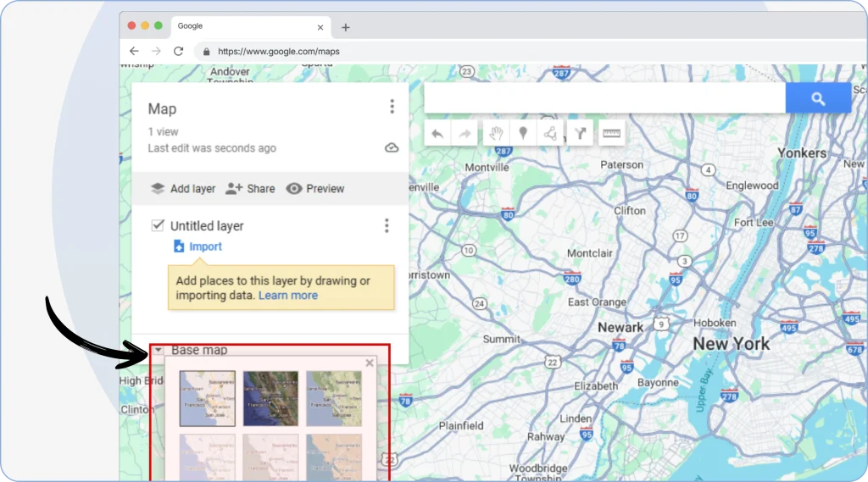
Task: Open the Untitled layer three-dot options
Action: (x=387, y=225)
